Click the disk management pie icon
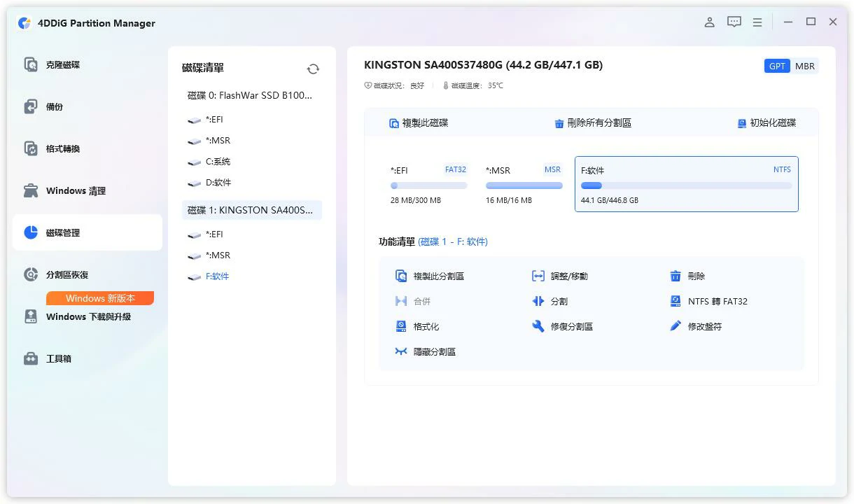 pyautogui.click(x=31, y=232)
